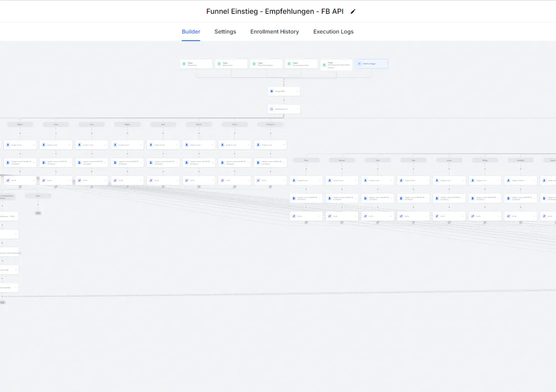Open the SMS action node
Image resolution: width=556 pixels, height=392 pixels.
284,91
